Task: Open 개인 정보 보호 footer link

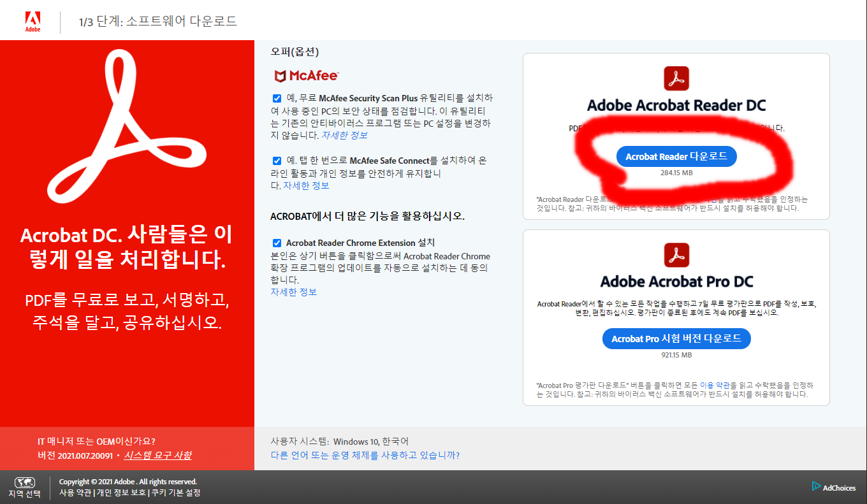Action: (120, 493)
